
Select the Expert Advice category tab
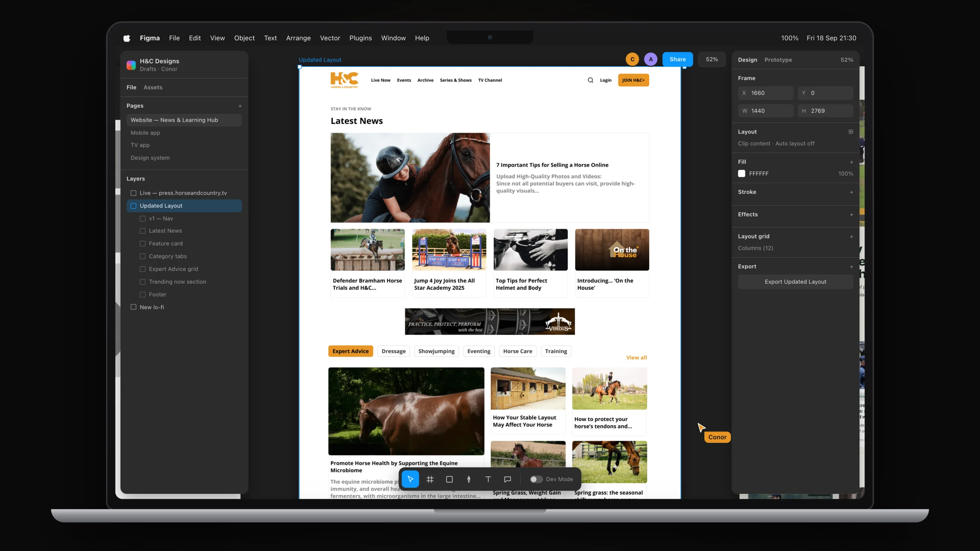coord(351,351)
